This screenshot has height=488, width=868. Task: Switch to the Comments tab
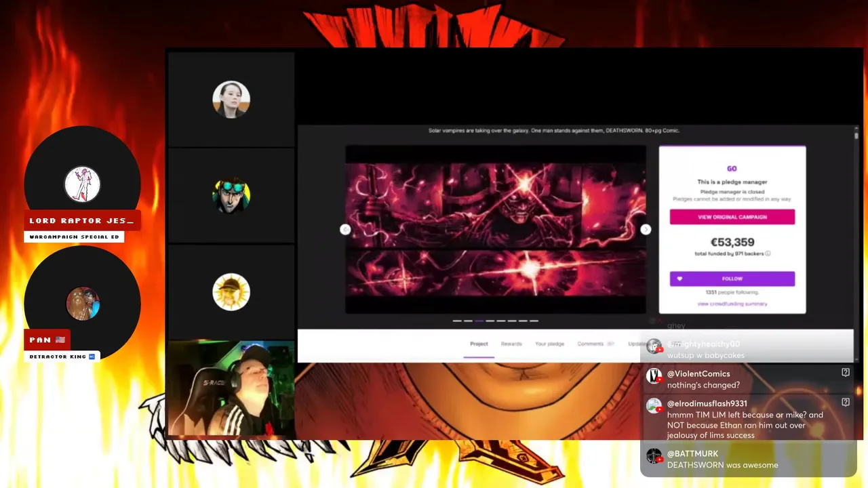coord(590,344)
